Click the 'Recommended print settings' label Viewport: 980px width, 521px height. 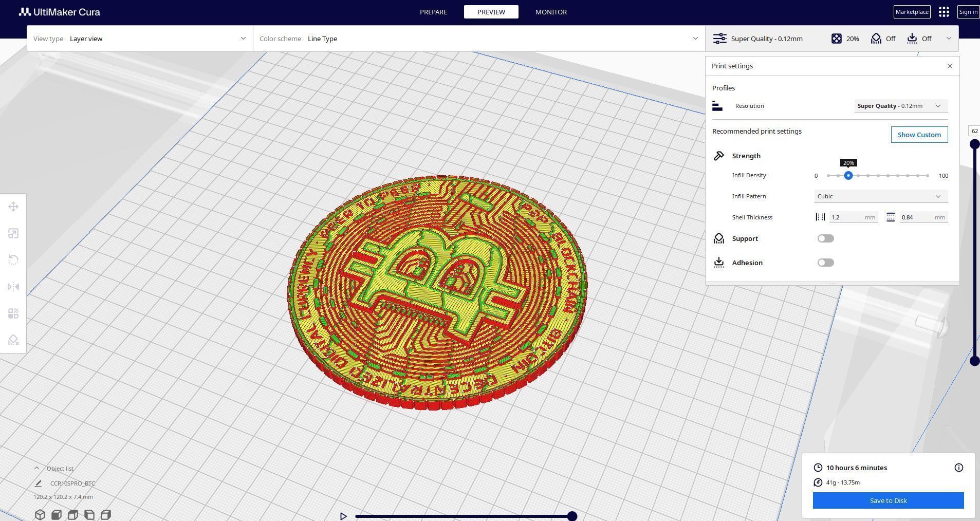756,131
